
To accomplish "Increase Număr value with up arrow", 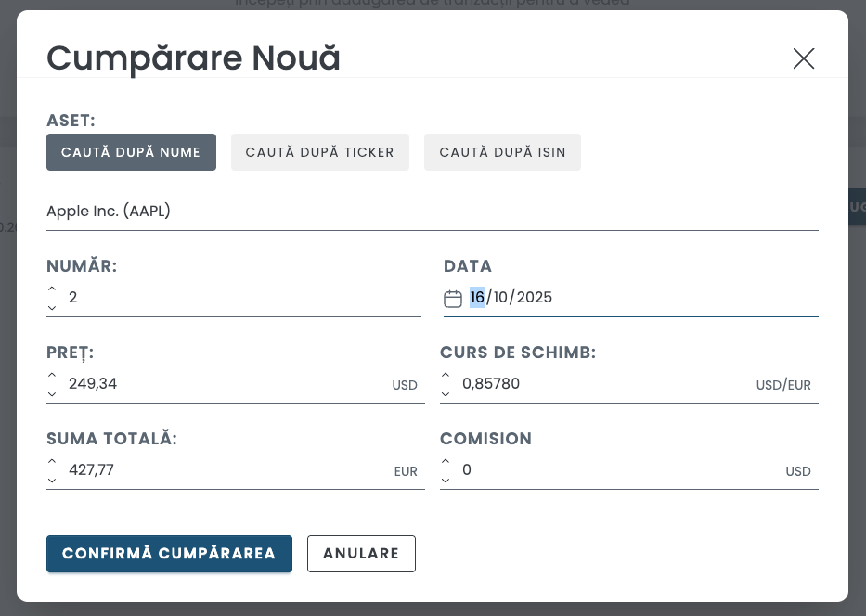I will (52, 289).
